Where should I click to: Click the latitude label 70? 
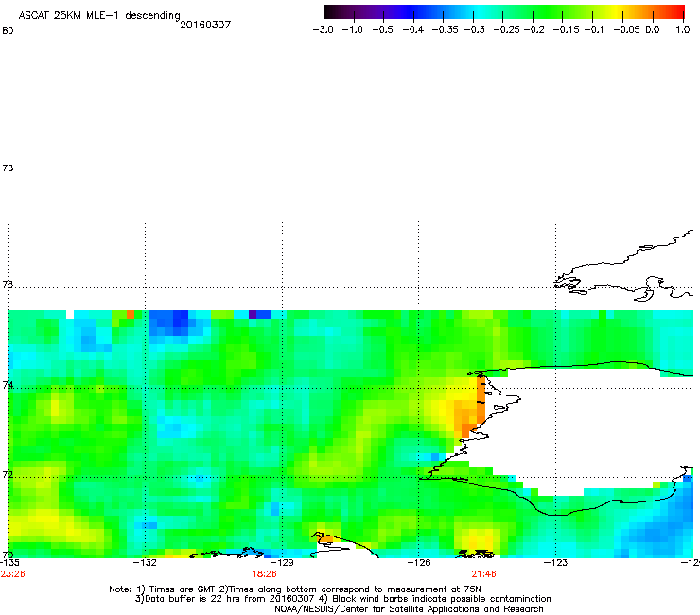click(x=8, y=555)
